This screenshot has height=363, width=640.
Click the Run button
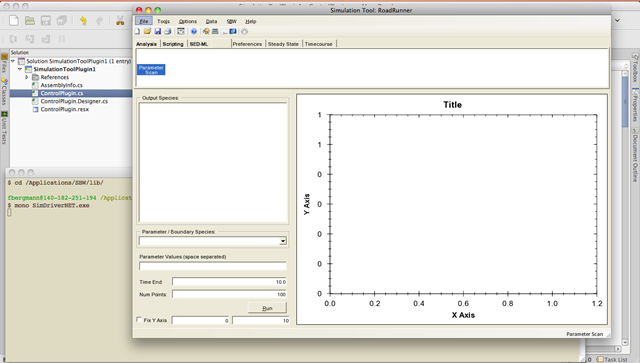267,308
